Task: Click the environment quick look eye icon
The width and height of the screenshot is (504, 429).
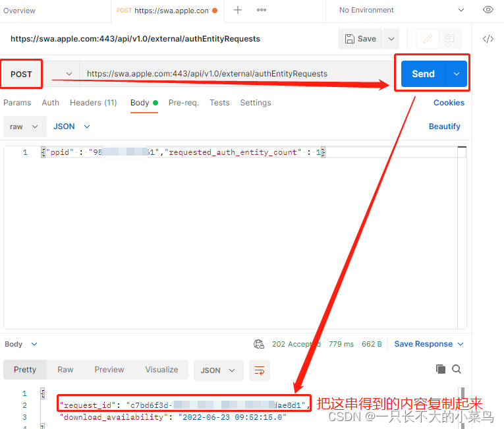Action: pos(488,10)
